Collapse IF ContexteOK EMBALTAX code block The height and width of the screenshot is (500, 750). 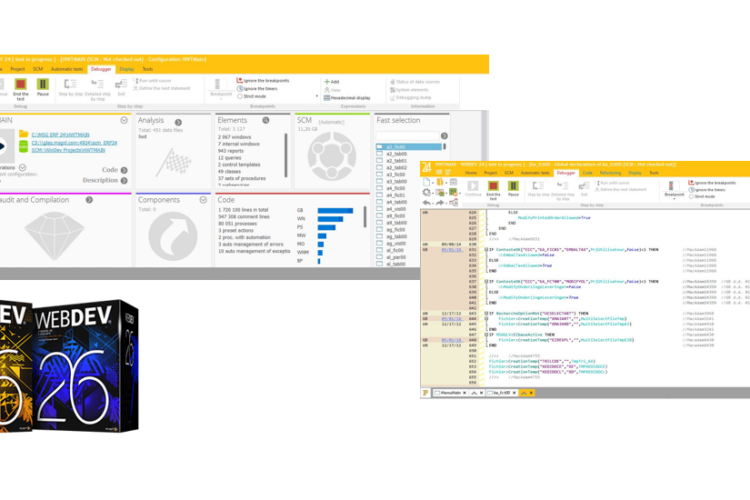[x=486, y=250]
